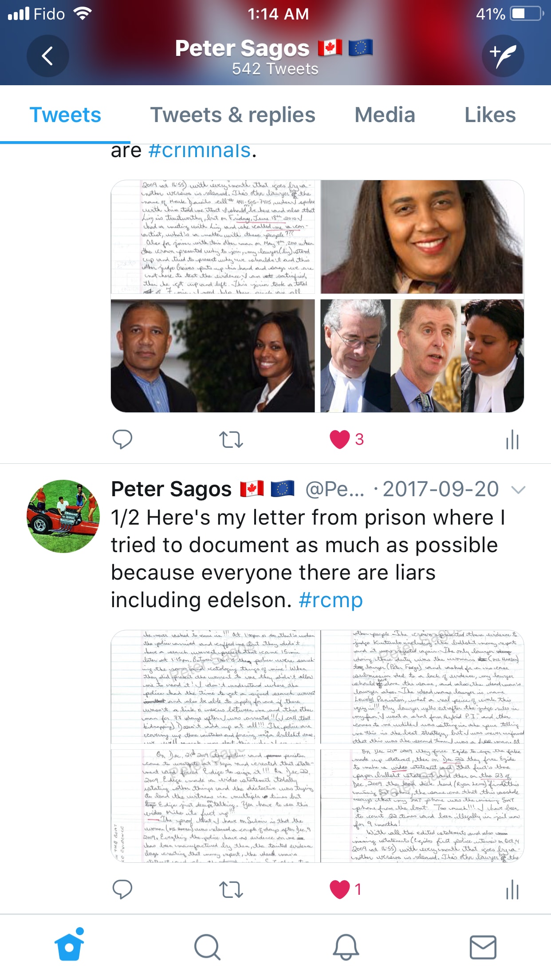
Task: Switch to the Tweets & replies tab
Action: 233,115
